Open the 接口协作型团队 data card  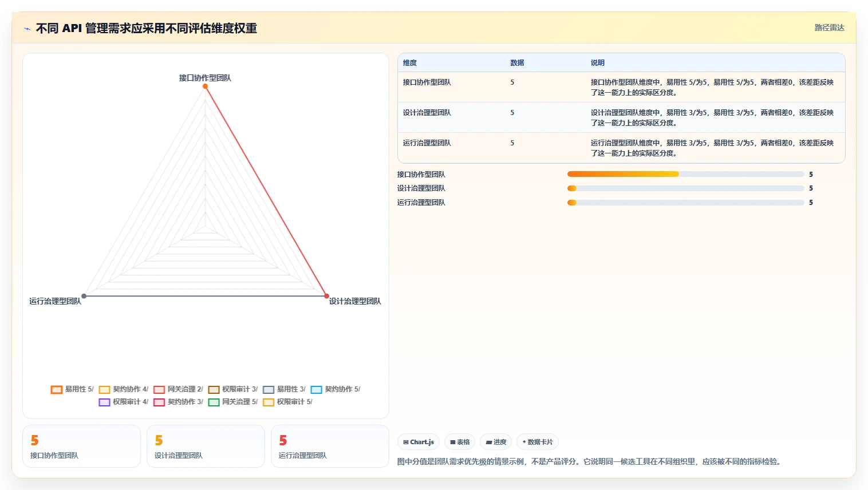(x=81, y=446)
